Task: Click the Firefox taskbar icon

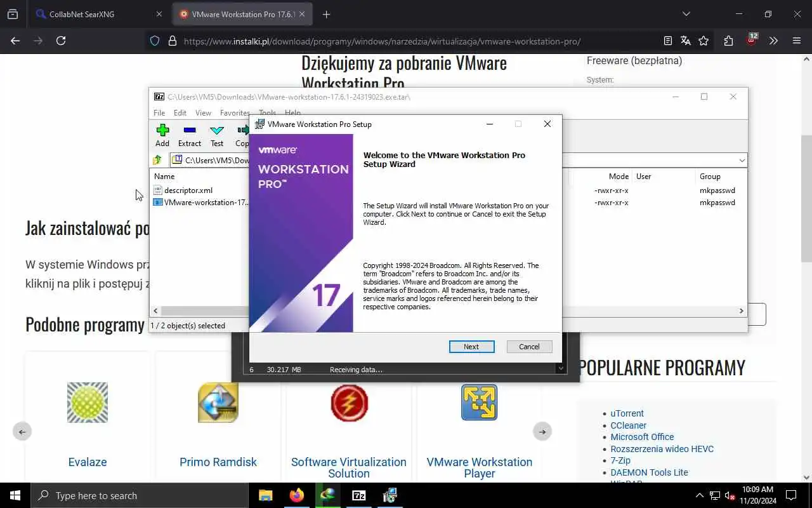Action: pyautogui.click(x=297, y=495)
